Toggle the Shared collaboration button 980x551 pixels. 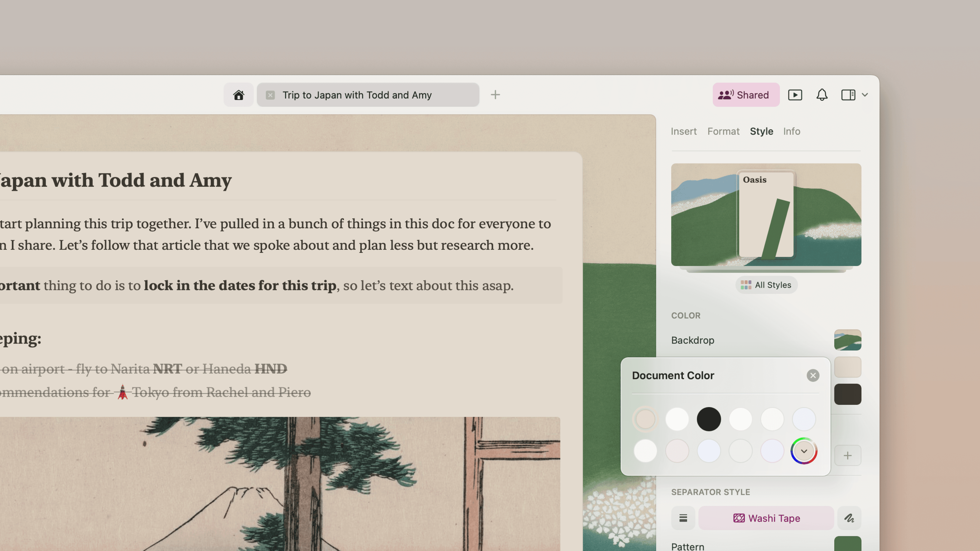746,95
